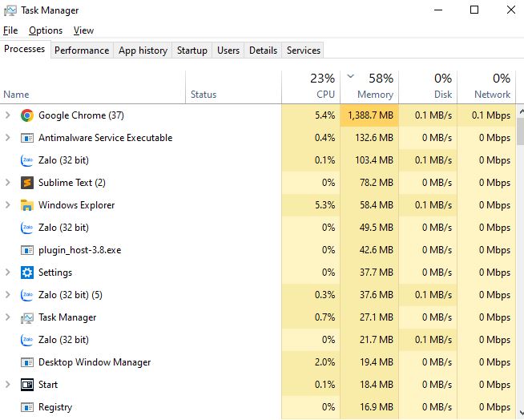Click the Windows Explorer folder icon
The height and width of the screenshot is (420, 524).
point(27,205)
